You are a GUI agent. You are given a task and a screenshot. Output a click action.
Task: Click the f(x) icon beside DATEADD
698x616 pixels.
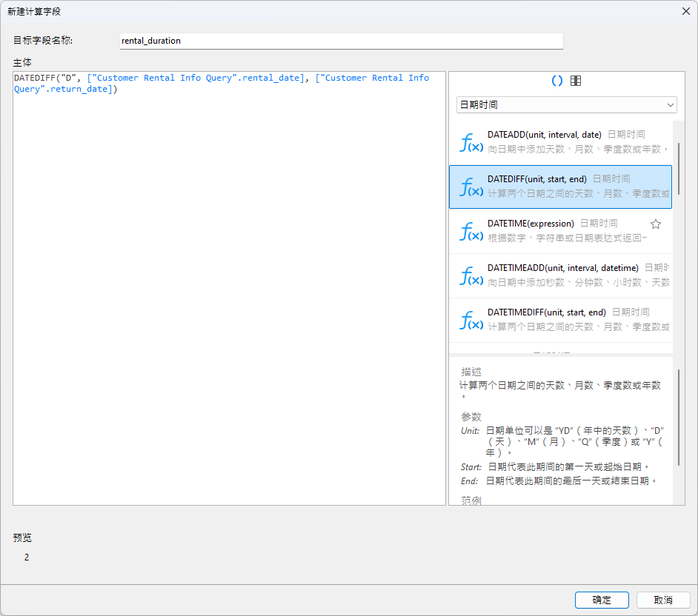tap(471, 143)
